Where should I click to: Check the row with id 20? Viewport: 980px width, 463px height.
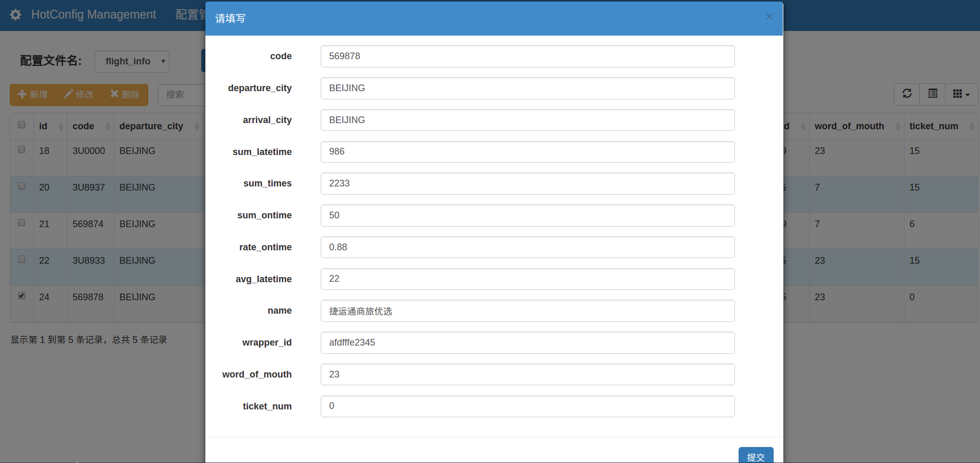point(22,186)
